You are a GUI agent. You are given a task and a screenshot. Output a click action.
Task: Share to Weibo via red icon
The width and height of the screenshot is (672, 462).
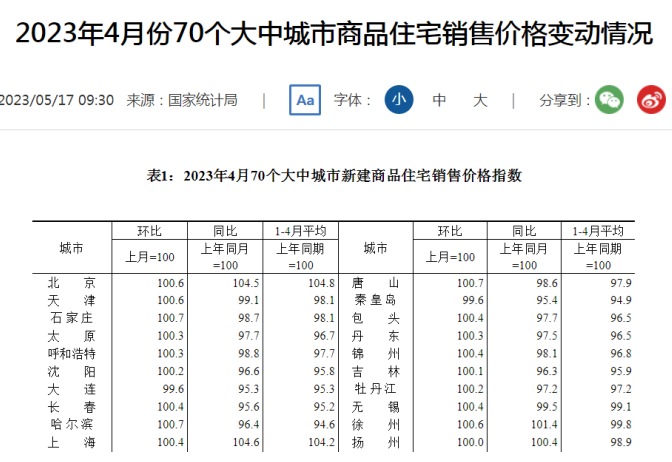(651, 100)
